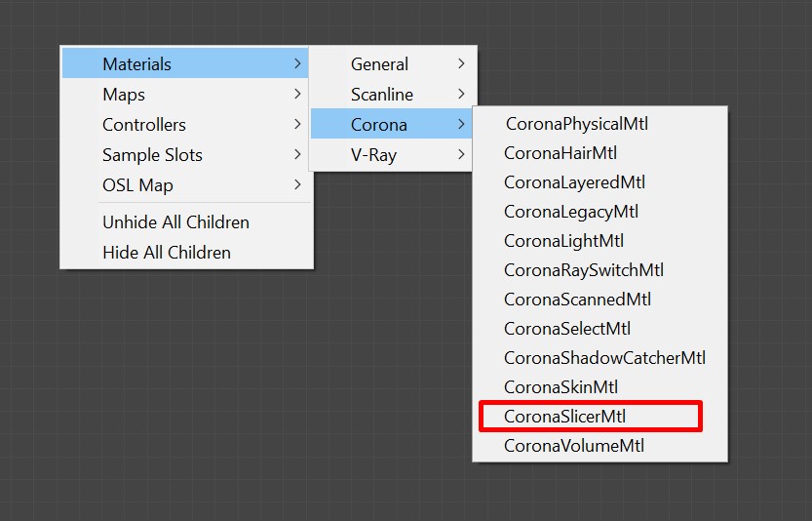
Task: Open the Controllers submenu
Action: pos(185,125)
